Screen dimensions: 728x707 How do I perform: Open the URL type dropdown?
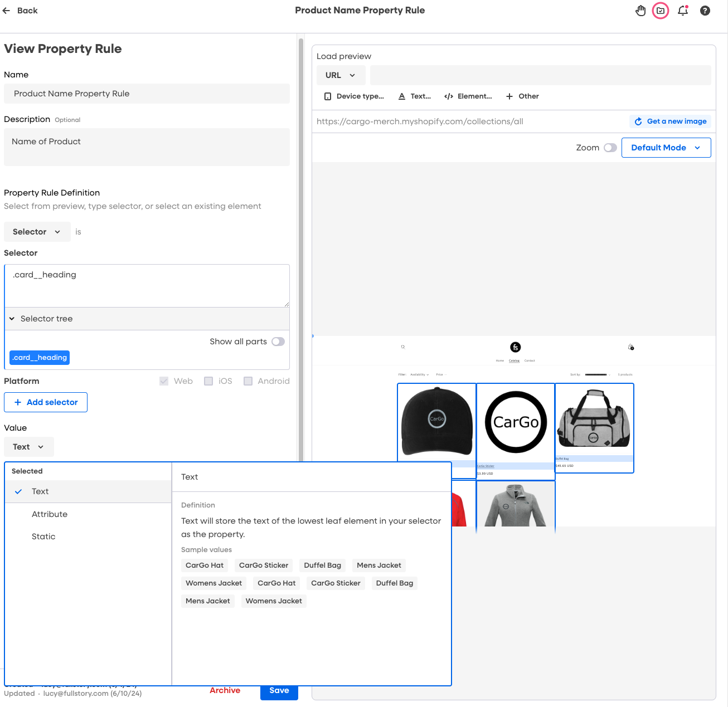tap(341, 75)
